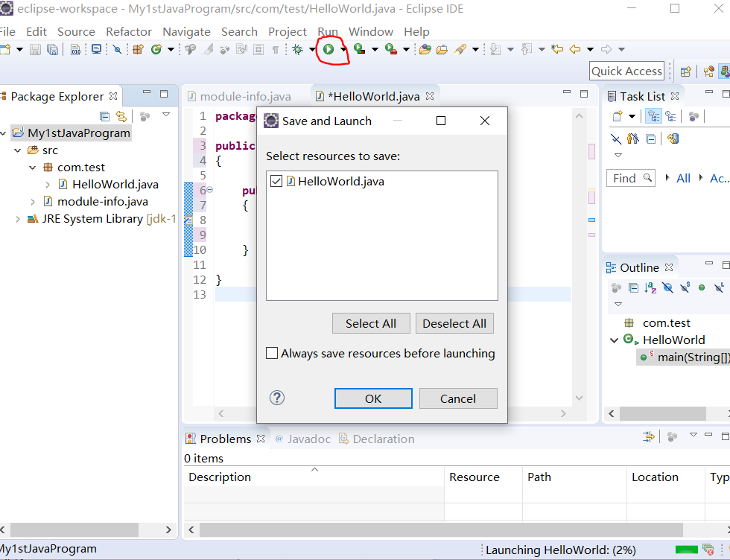730x560 pixels.
Task: Open the Source menu
Action: 76,32
